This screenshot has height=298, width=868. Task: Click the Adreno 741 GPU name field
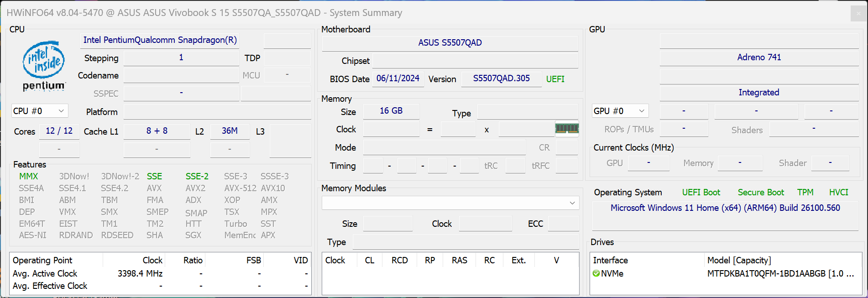click(x=759, y=58)
